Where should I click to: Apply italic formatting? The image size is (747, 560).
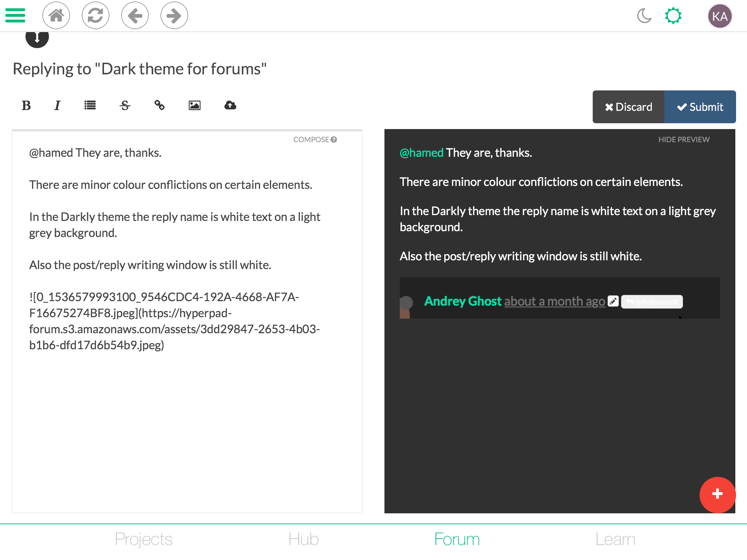tap(57, 106)
